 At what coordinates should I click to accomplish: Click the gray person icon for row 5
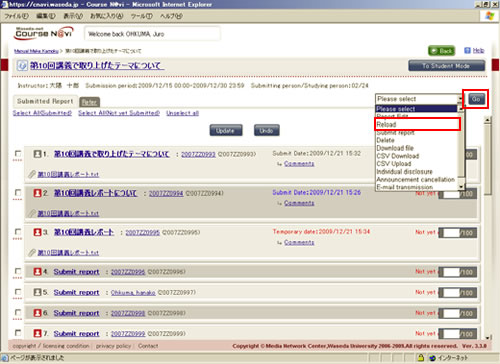point(38,292)
